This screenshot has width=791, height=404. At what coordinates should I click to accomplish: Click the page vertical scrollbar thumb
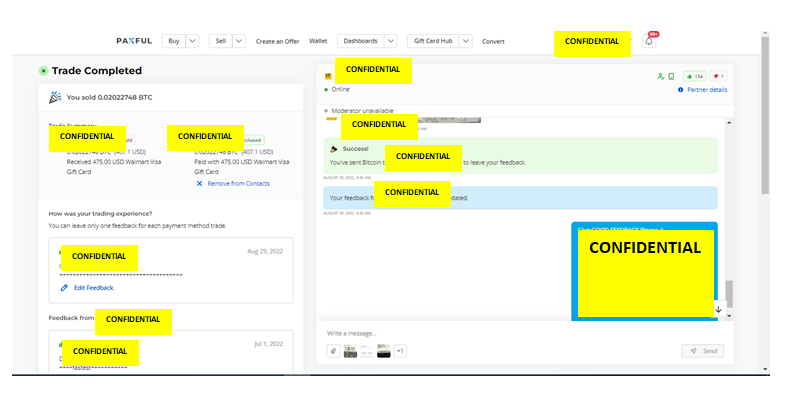tap(765, 115)
